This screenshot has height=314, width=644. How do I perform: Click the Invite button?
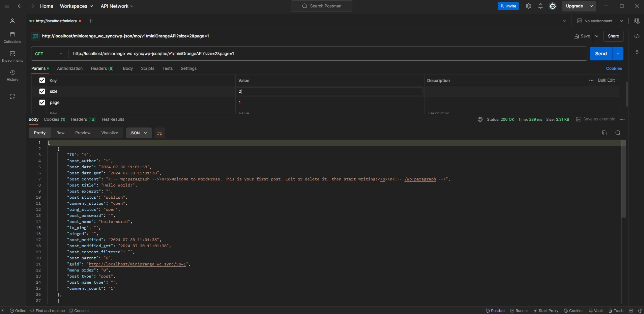[x=508, y=6]
